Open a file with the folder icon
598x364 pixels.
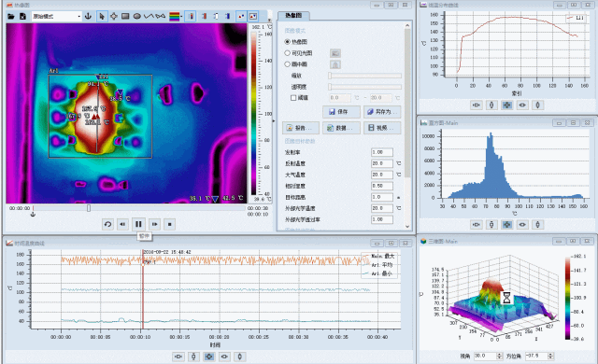pos(10,17)
